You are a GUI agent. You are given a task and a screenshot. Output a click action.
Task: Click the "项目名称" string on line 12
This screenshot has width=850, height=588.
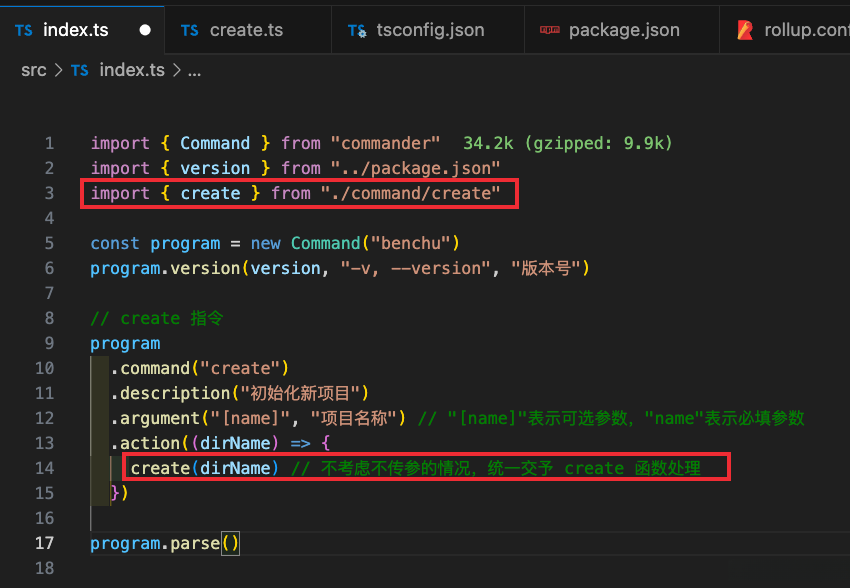tap(354, 418)
